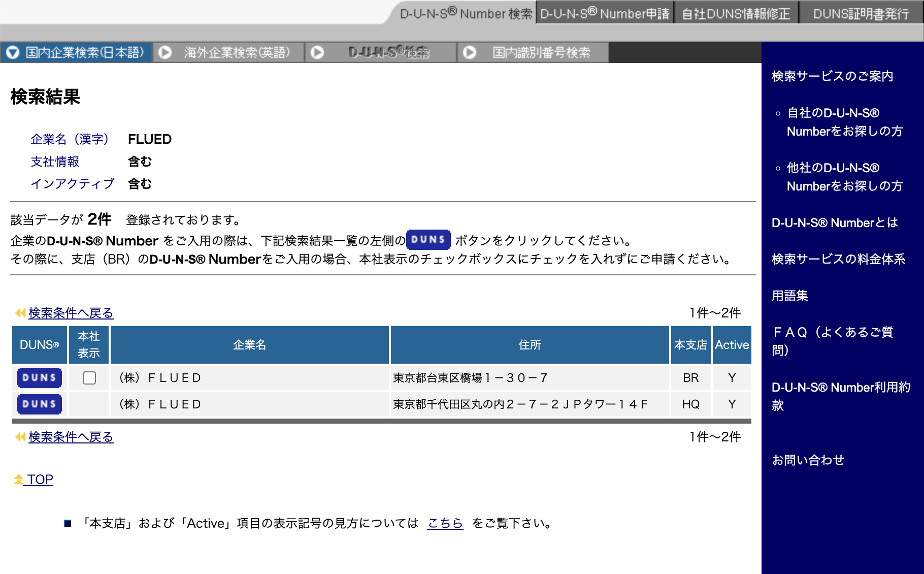
Task: Click the Active Y cell in the HQ row
Action: (x=732, y=404)
